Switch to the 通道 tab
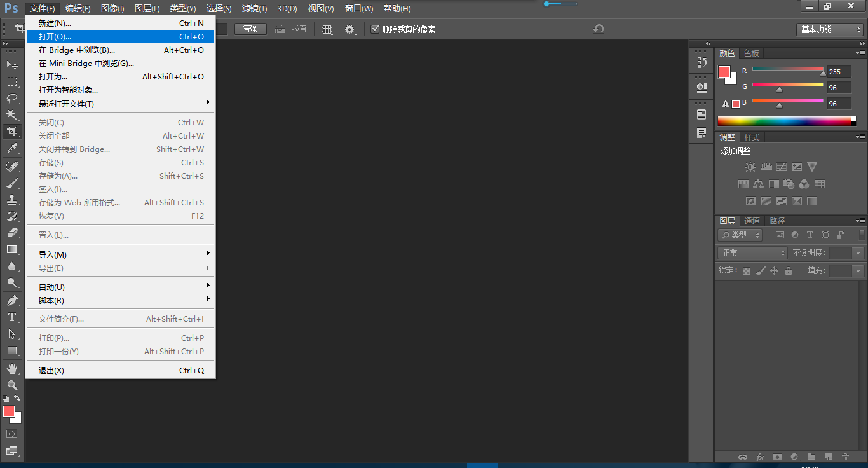The width and height of the screenshot is (868, 468). [752, 221]
